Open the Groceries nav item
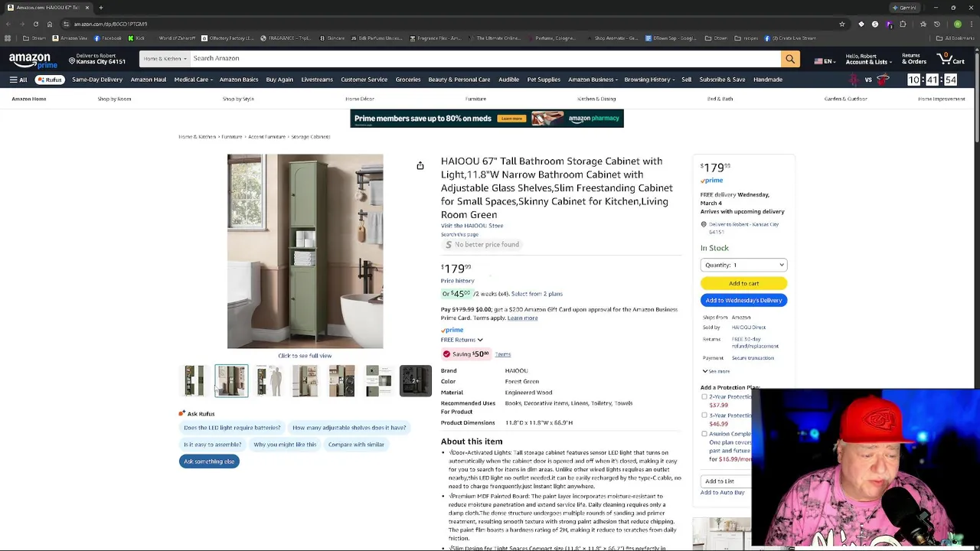 [408, 80]
